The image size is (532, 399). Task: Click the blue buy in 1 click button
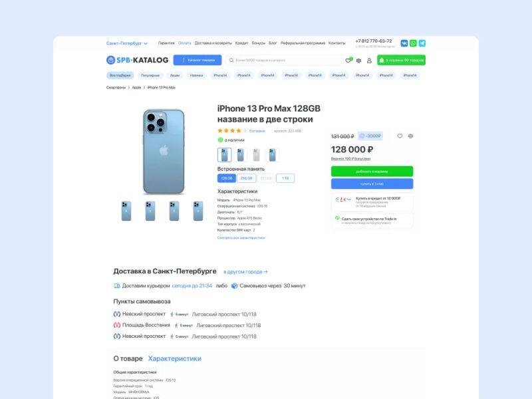pyautogui.click(x=372, y=184)
